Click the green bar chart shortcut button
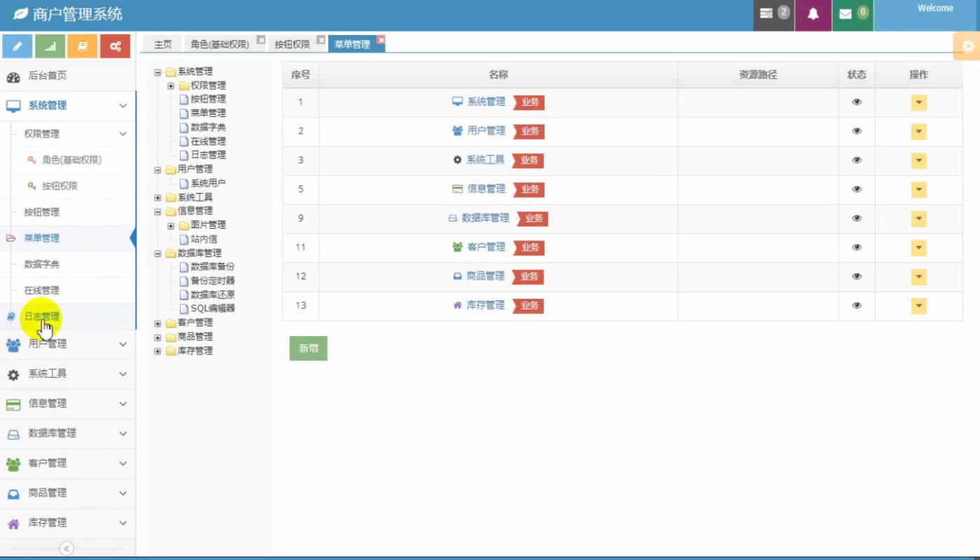Image resolution: width=980 pixels, height=560 pixels. (50, 46)
